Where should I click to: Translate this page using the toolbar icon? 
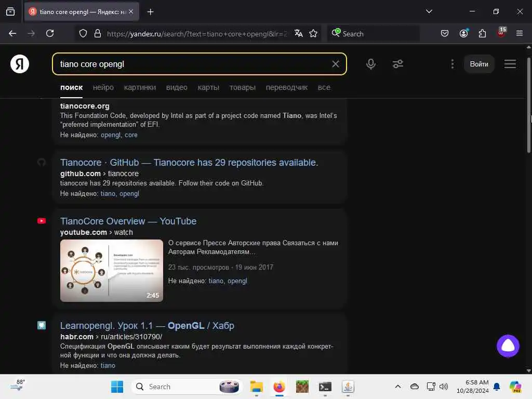click(x=299, y=34)
